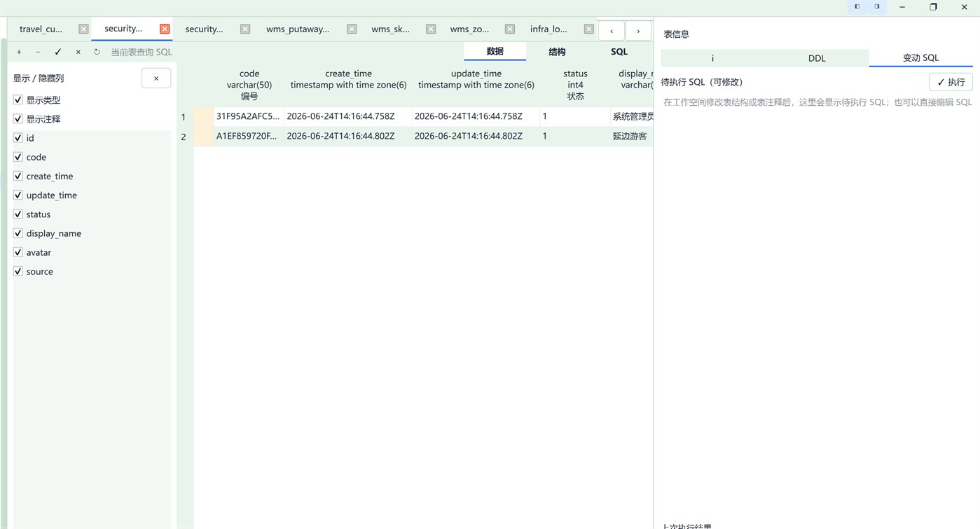Click create_time cell 2026-06-24T14:16:44.758Z
The image size is (980, 529).
(348, 117)
